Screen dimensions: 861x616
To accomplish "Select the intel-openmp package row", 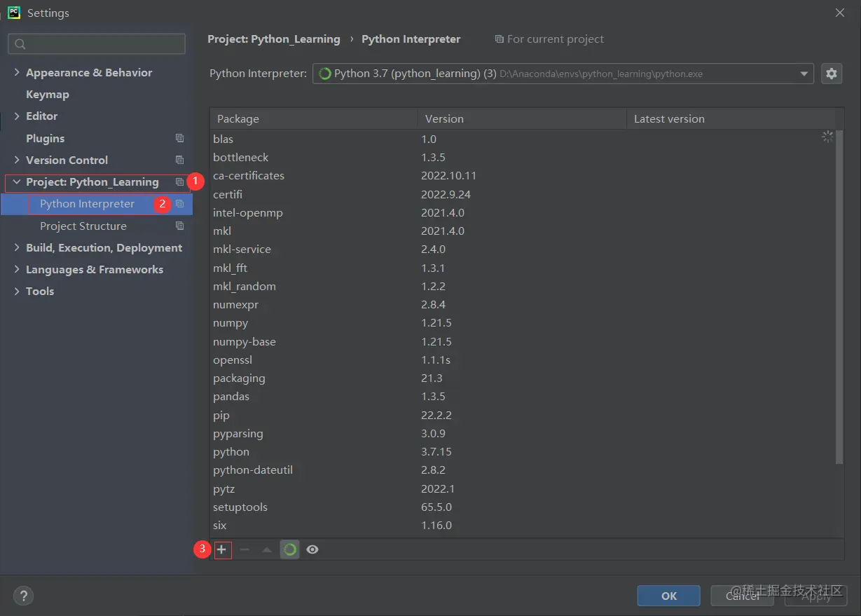I will tap(523, 212).
